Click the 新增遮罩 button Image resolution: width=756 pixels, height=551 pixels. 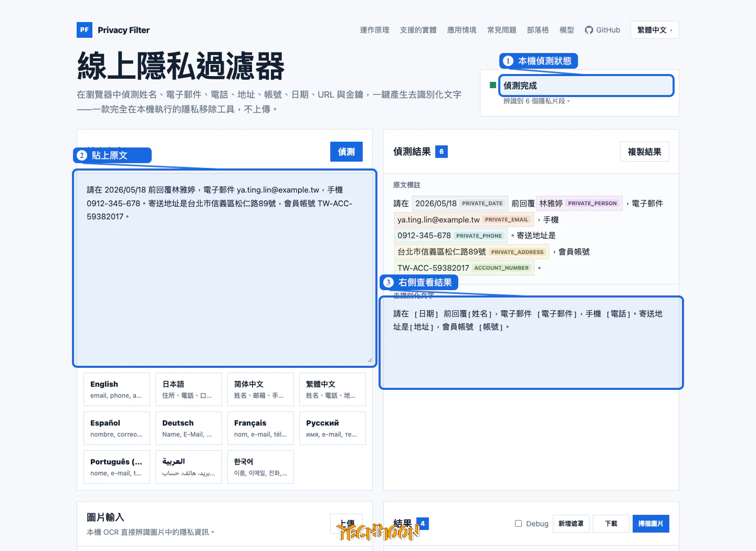click(x=571, y=524)
